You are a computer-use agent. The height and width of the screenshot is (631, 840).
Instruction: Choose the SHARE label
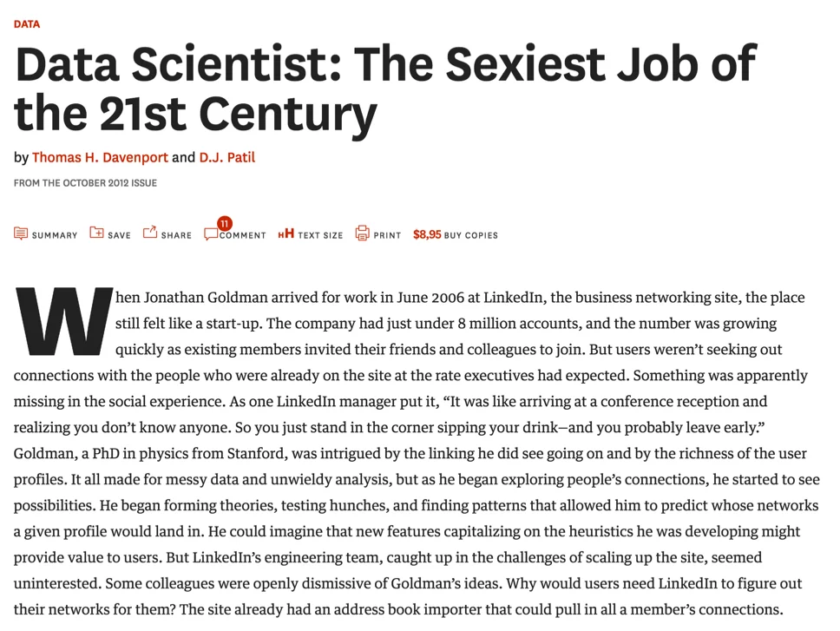click(x=176, y=235)
